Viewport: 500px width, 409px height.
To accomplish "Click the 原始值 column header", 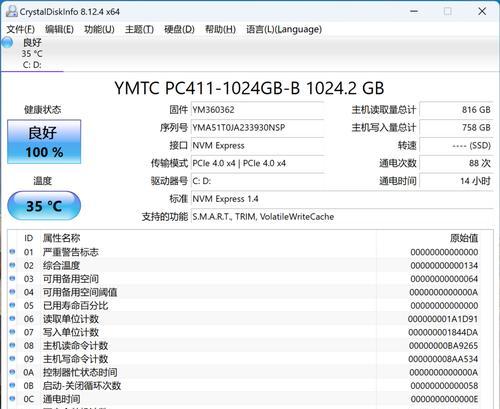I will tap(464, 238).
